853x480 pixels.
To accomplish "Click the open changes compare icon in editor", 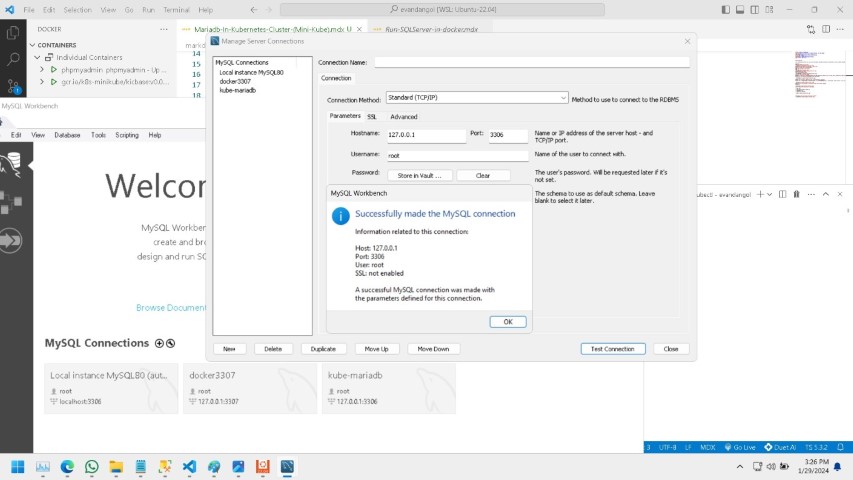I will [811, 29].
